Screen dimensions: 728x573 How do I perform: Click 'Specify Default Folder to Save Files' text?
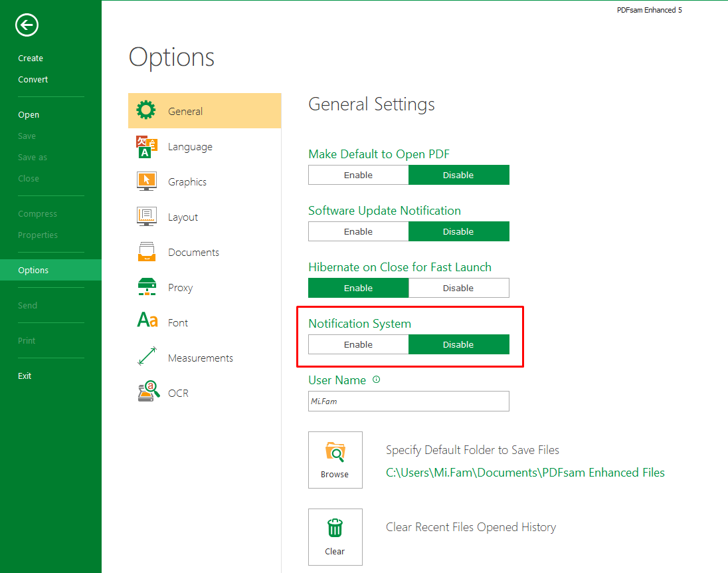point(472,450)
